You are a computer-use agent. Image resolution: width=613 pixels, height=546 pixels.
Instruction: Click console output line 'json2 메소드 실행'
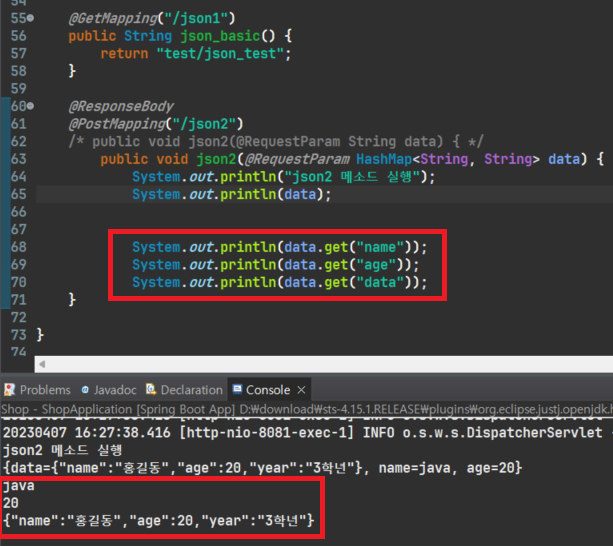pos(63,450)
